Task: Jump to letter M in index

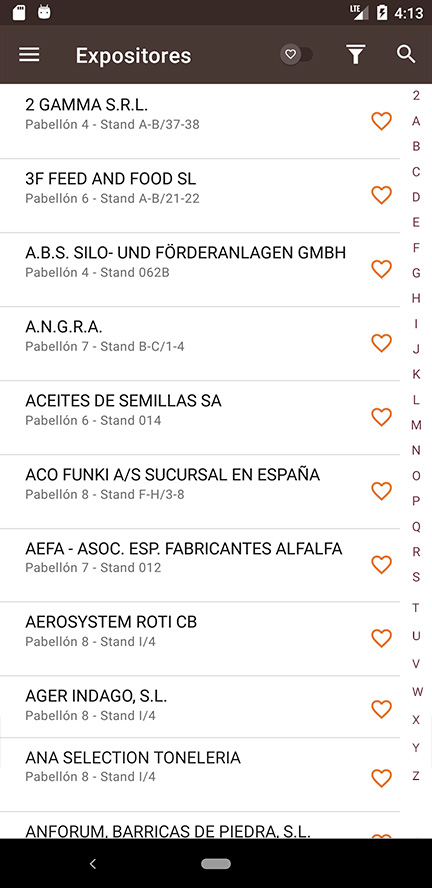Action: pyautogui.click(x=416, y=425)
